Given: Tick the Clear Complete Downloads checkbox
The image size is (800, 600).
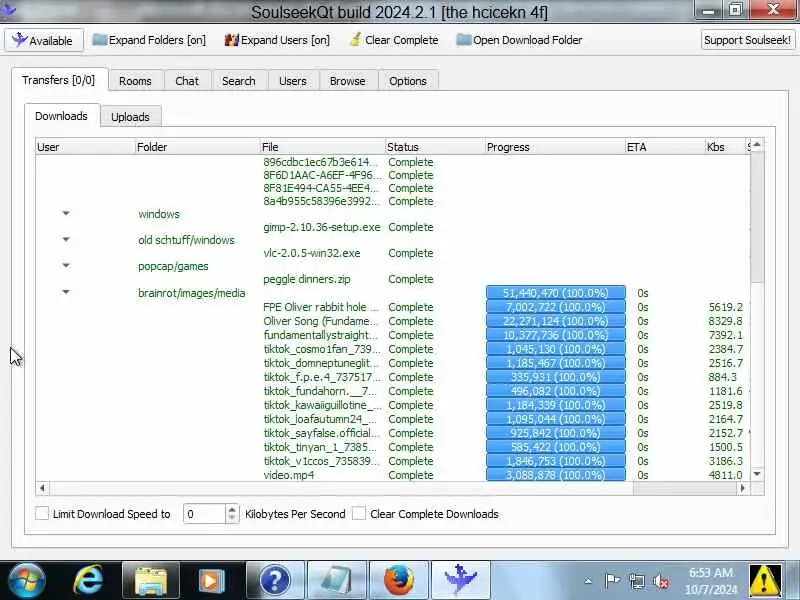Looking at the screenshot, I should (359, 513).
